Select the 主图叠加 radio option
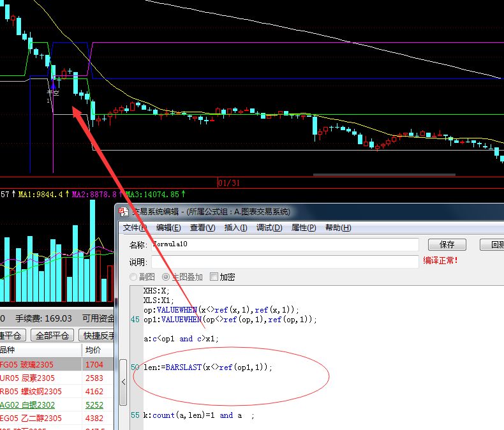 182,277
